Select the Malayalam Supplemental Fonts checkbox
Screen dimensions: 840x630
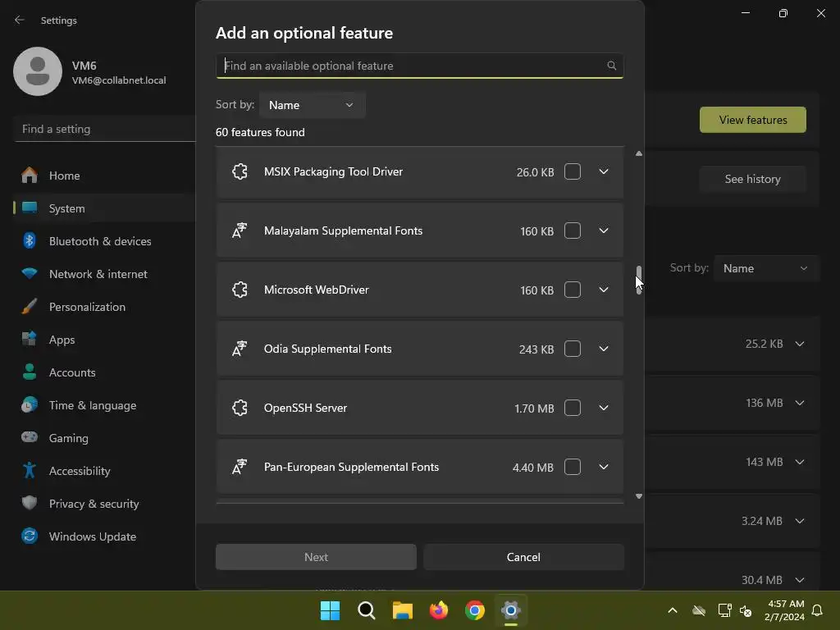click(x=572, y=231)
